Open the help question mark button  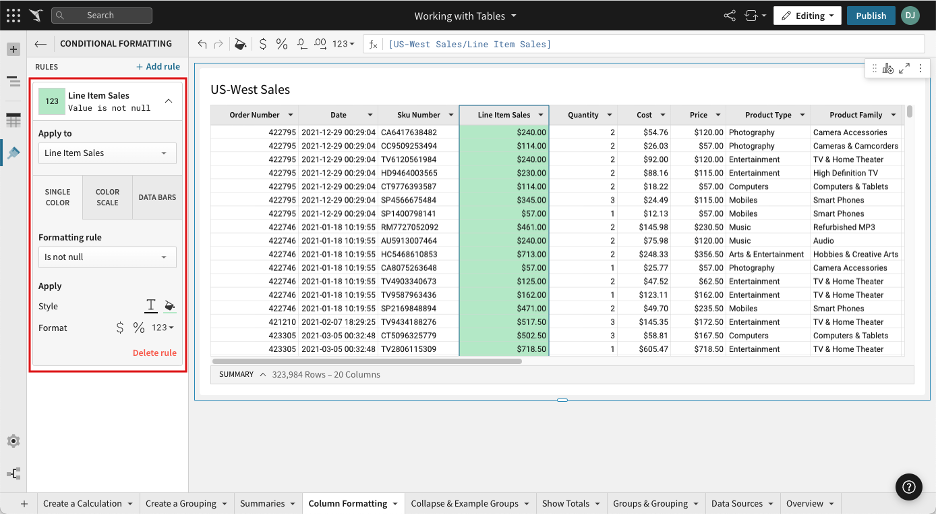point(908,487)
